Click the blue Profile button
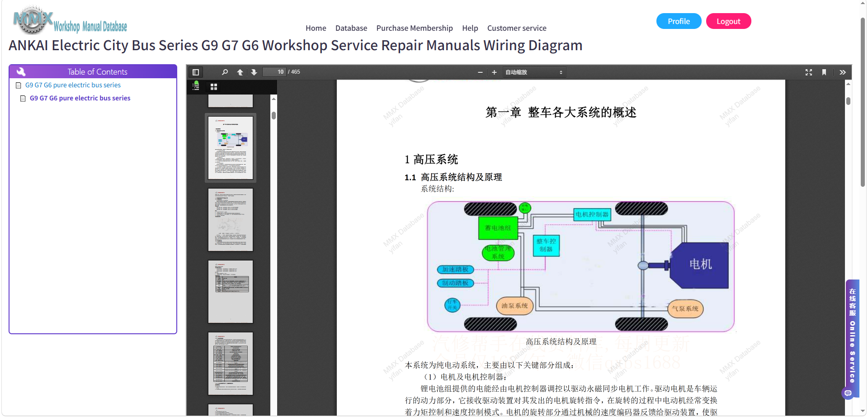Viewport: 868px width, 417px height. tap(679, 21)
